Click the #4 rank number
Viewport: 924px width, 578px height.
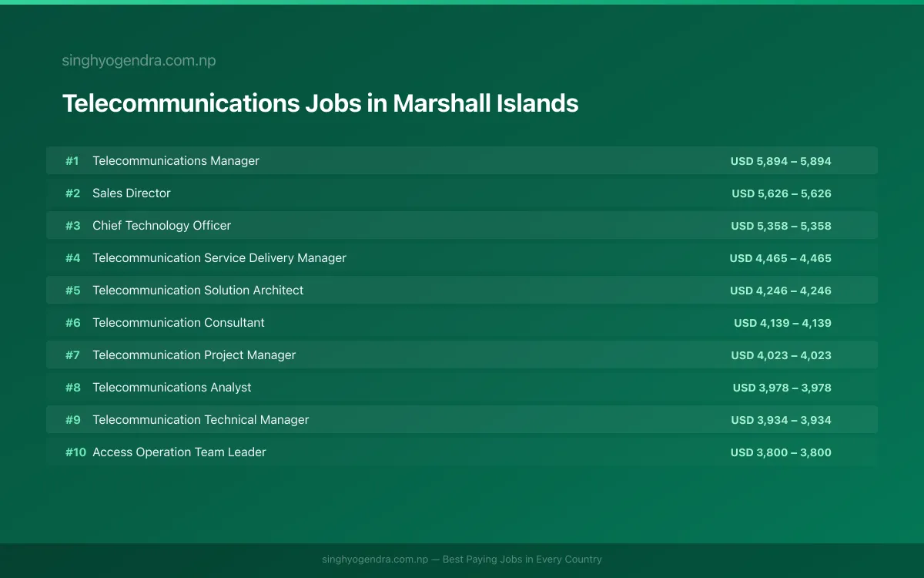pos(72,258)
